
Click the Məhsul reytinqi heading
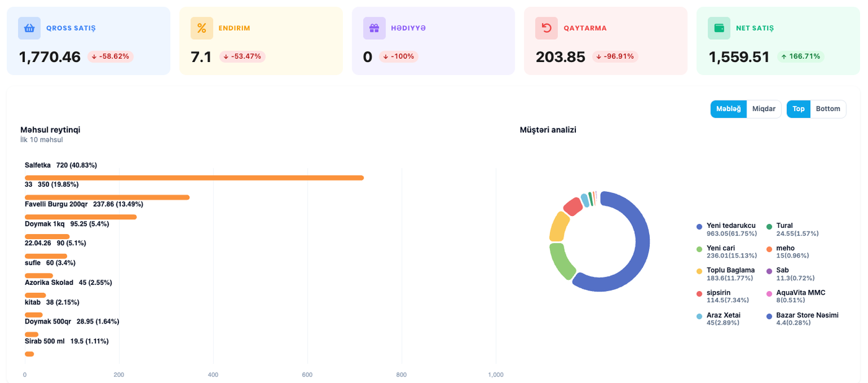pos(50,130)
